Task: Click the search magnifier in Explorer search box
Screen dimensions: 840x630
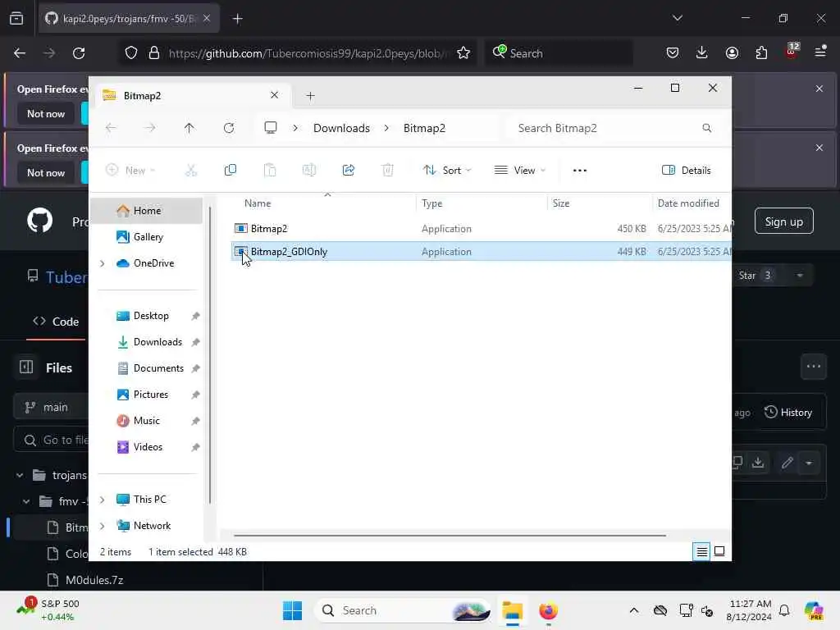Action: coord(706,128)
